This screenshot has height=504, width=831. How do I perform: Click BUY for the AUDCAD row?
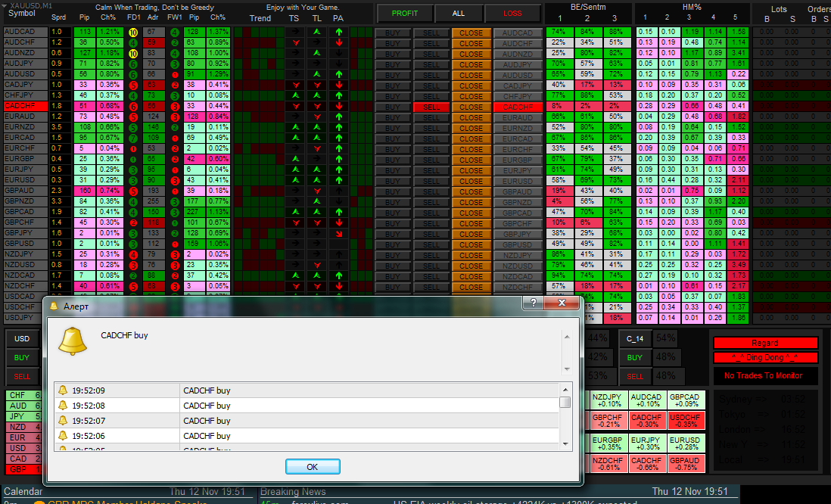(393, 33)
